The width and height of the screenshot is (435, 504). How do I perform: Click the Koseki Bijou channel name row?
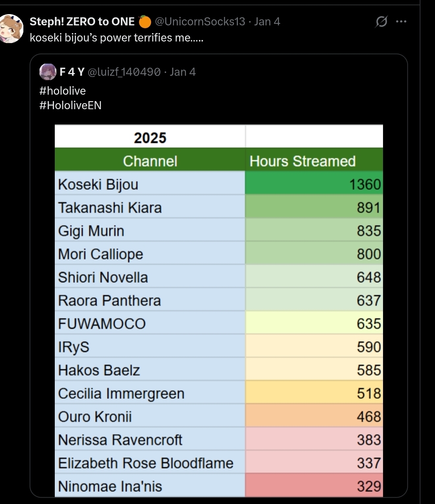(99, 185)
